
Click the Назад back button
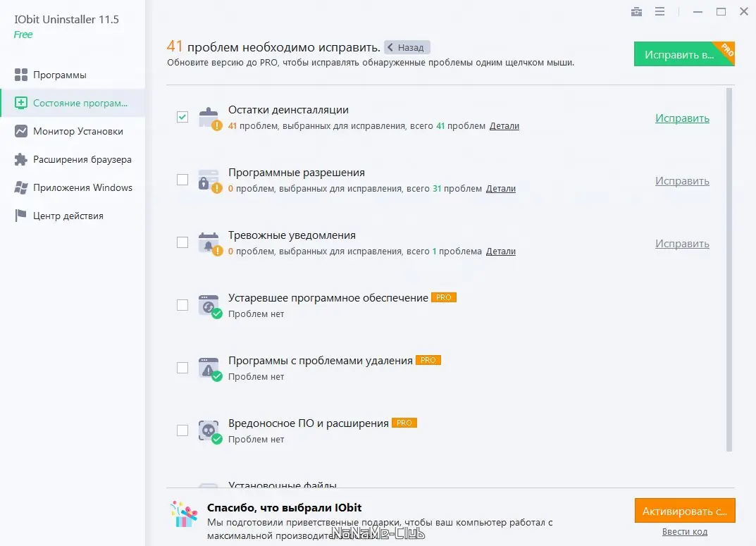tap(407, 47)
